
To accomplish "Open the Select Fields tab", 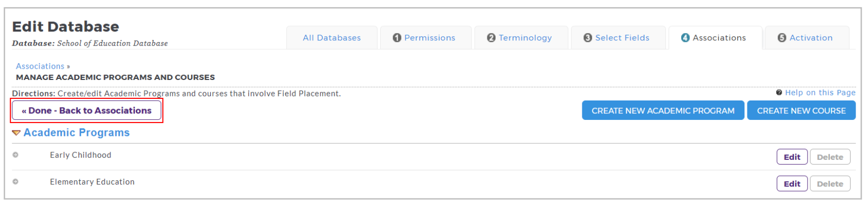I will [617, 38].
